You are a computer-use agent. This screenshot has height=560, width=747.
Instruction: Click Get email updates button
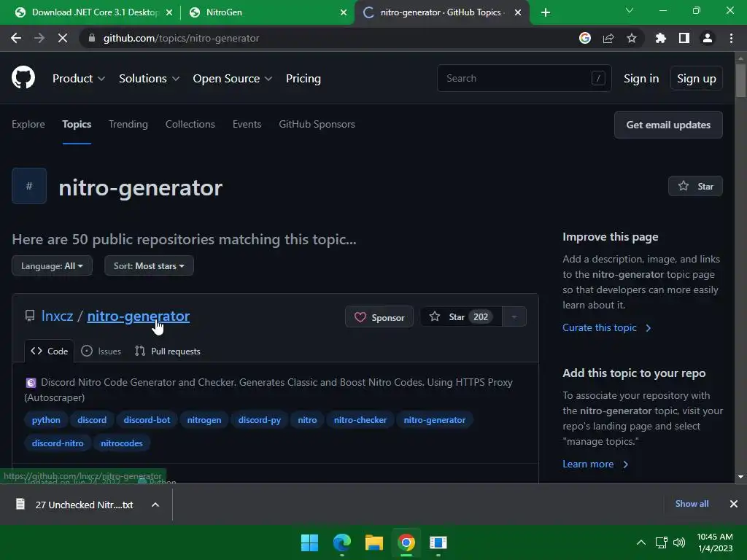coord(668,125)
